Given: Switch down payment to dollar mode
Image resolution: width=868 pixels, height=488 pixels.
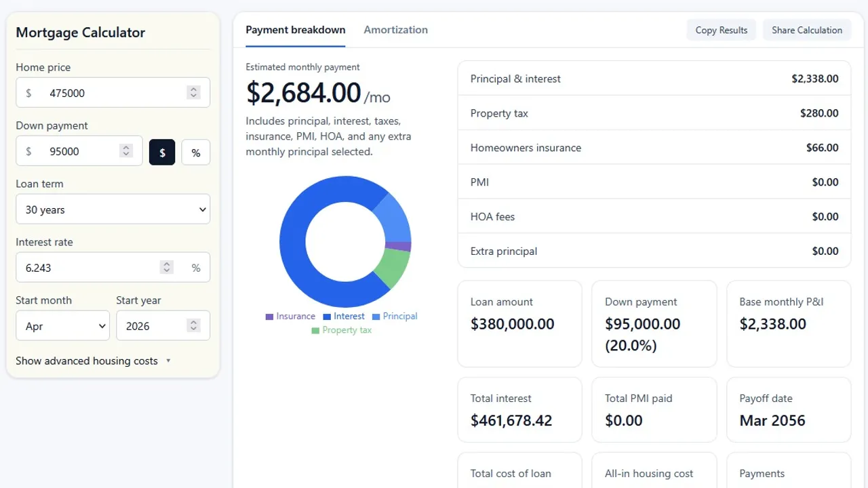Looking at the screenshot, I should click(162, 152).
